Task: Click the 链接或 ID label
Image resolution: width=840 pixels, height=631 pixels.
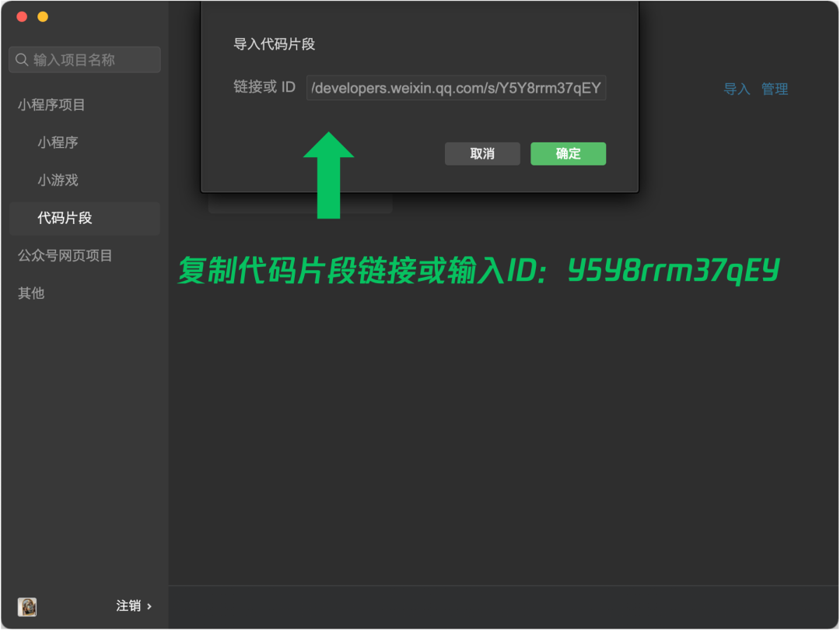Action: click(264, 87)
